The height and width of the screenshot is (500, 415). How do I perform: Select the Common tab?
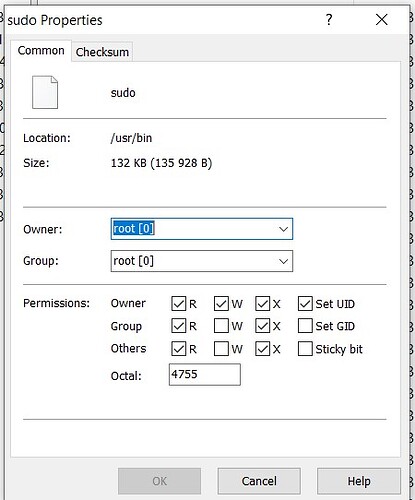(41, 51)
